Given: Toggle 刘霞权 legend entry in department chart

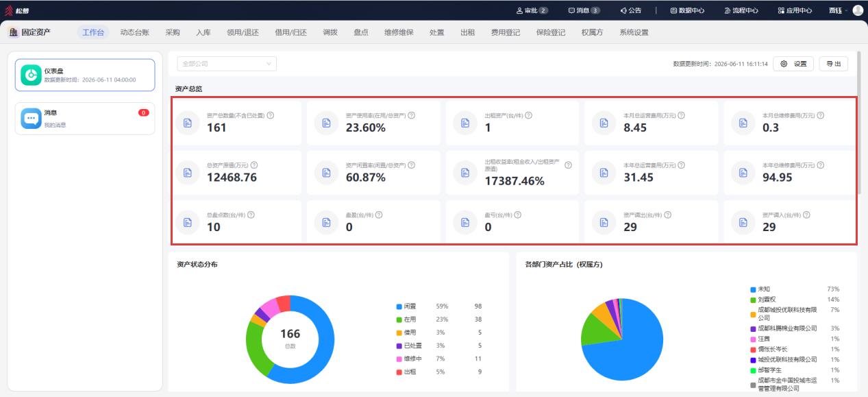Looking at the screenshot, I should [x=766, y=300].
